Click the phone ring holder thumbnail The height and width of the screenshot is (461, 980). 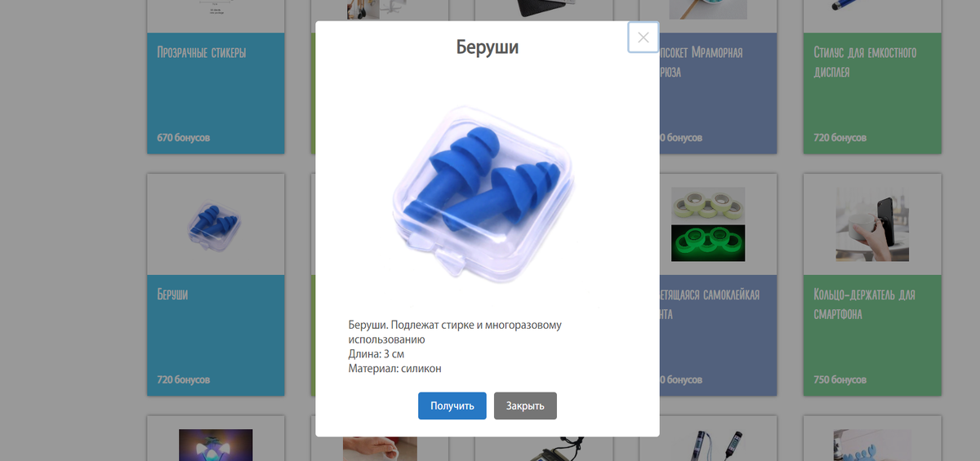[x=872, y=224]
